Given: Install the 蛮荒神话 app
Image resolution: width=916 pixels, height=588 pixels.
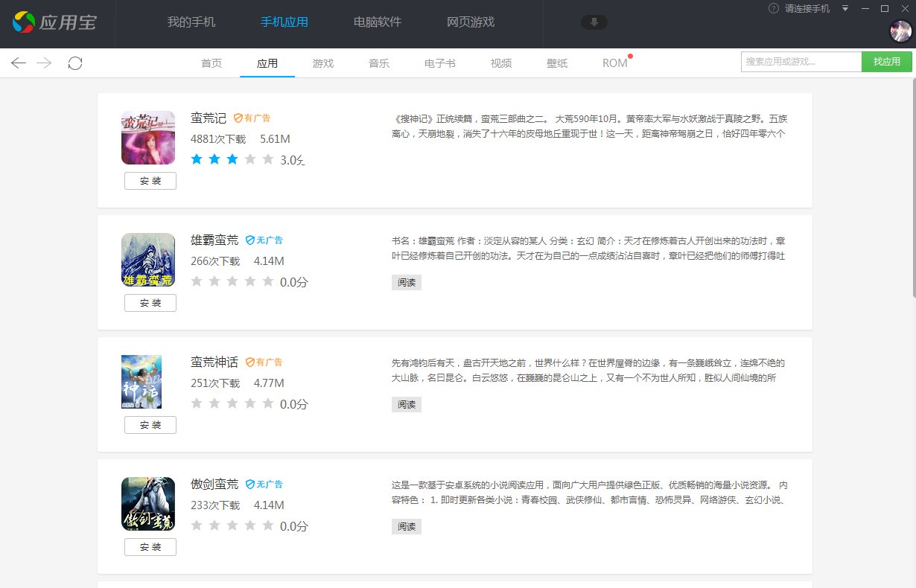Looking at the screenshot, I should (150, 425).
